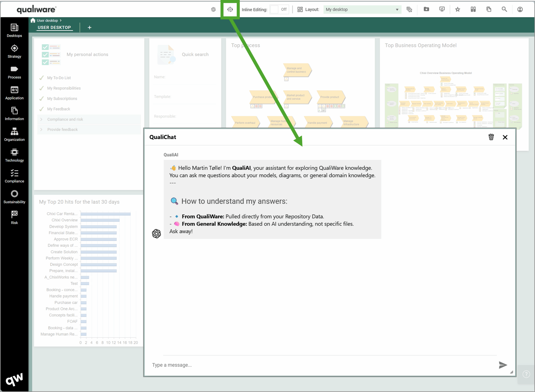Click the home icon in breadcrumb
Image resolution: width=535 pixels, height=392 pixels.
click(33, 20)
